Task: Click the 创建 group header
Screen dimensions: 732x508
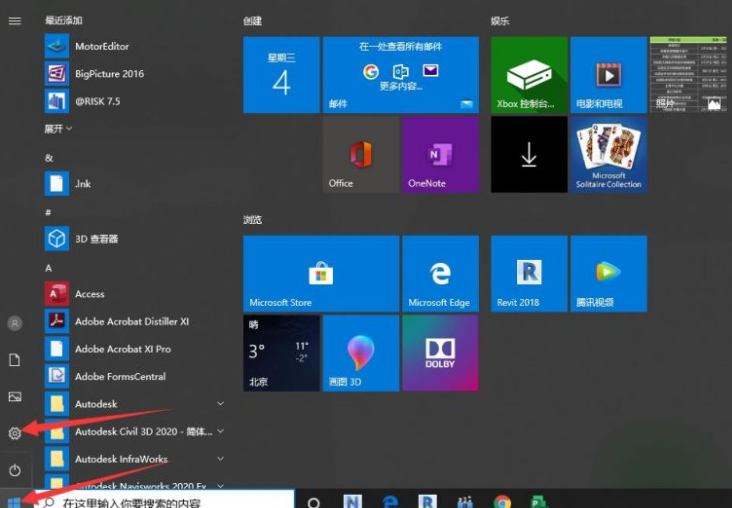Action: click(252, 21)
